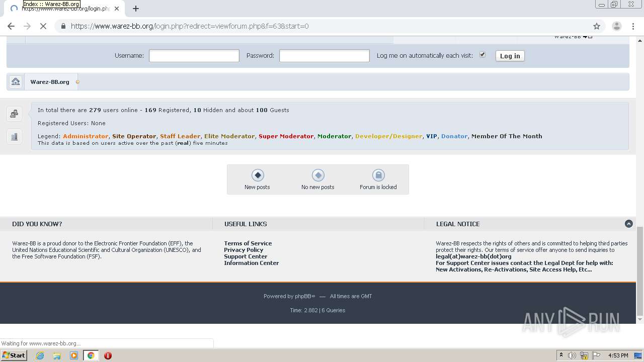Image resolution: width=644 pixels, height=362 pixels.
Task: Click the address bar URL
Action: click(190, 26)
